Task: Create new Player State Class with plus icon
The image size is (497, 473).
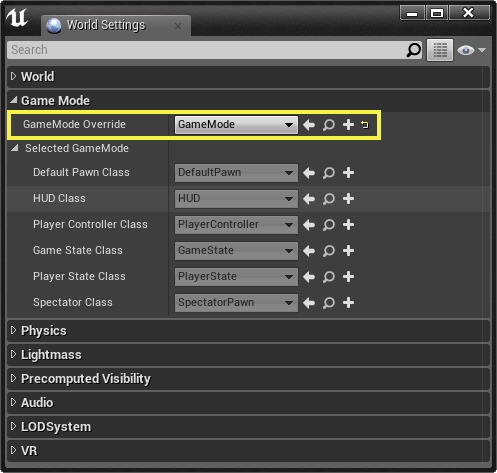Action: tap(348, 277)
